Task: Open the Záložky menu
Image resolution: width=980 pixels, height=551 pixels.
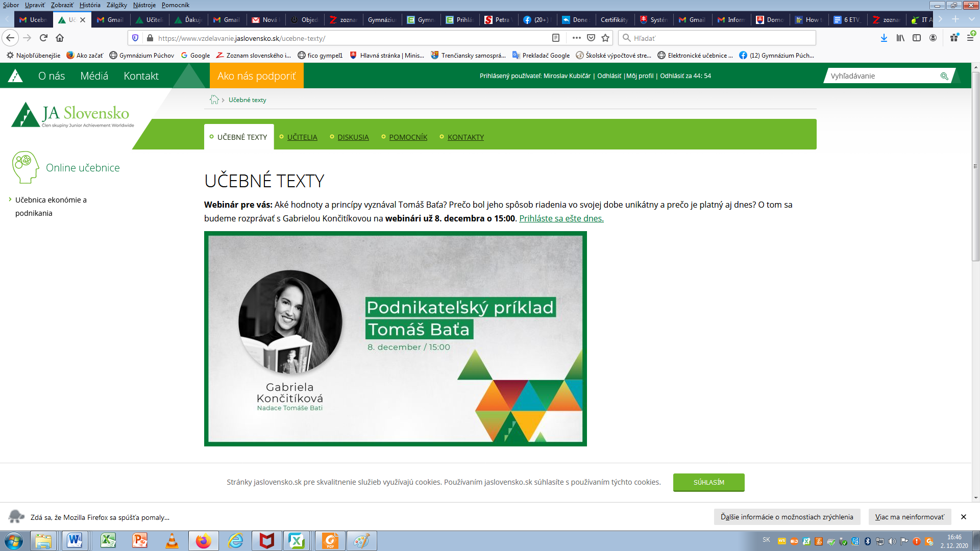Action: tap(117, 5)
